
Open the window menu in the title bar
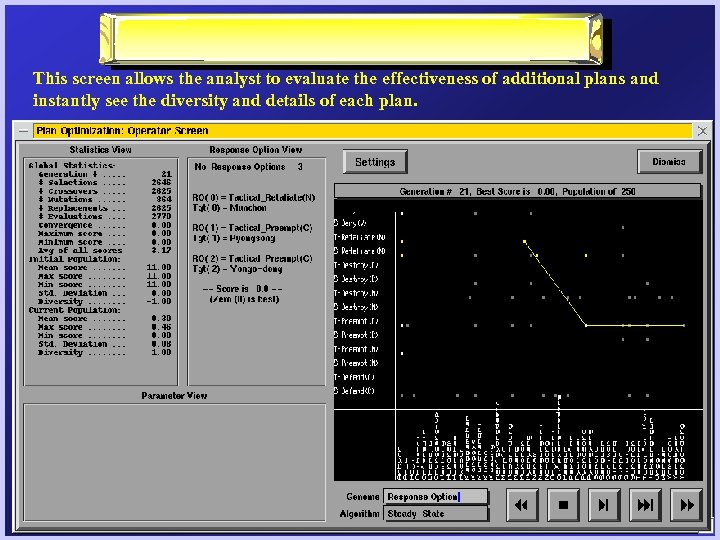[23, 131]
